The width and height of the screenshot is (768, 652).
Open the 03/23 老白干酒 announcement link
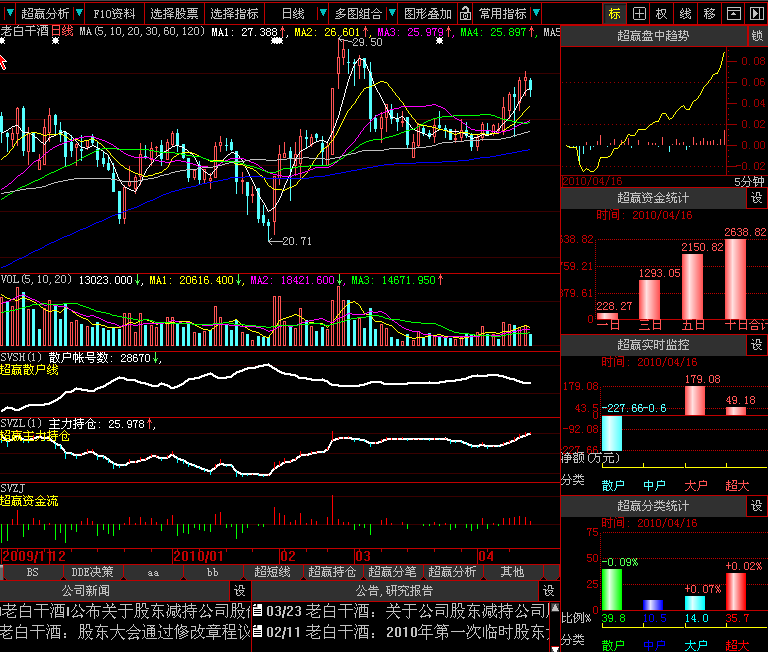click(x=400, y=610)
